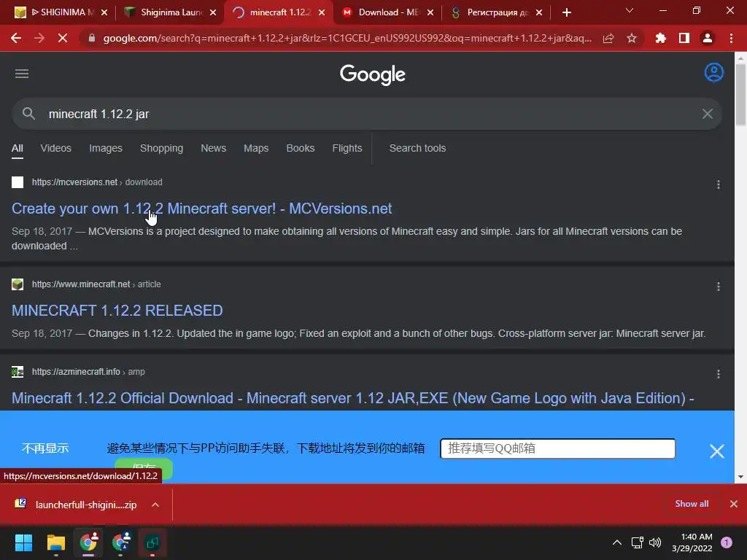This screenshot has height=560, width=747.
Task: Open the Chrome profile avatar
Action: 708,38
